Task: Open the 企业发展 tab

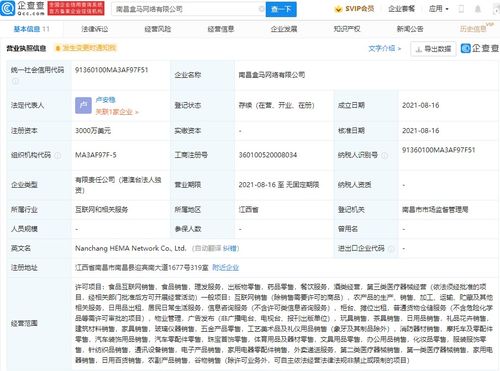Action: pyautogui.click(x=284, y=29)
